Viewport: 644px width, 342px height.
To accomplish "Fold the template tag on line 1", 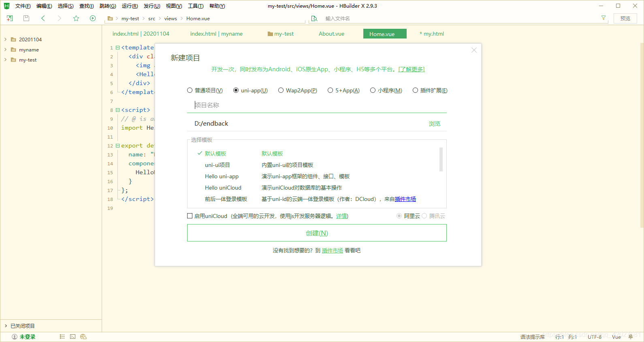I will pos(117,47).
